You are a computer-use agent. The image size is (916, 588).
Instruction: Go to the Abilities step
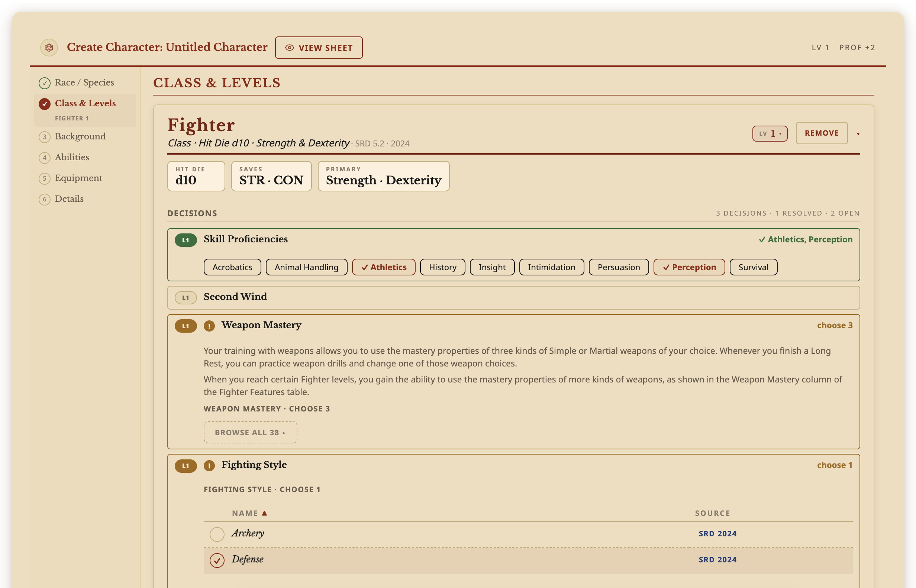85,158
